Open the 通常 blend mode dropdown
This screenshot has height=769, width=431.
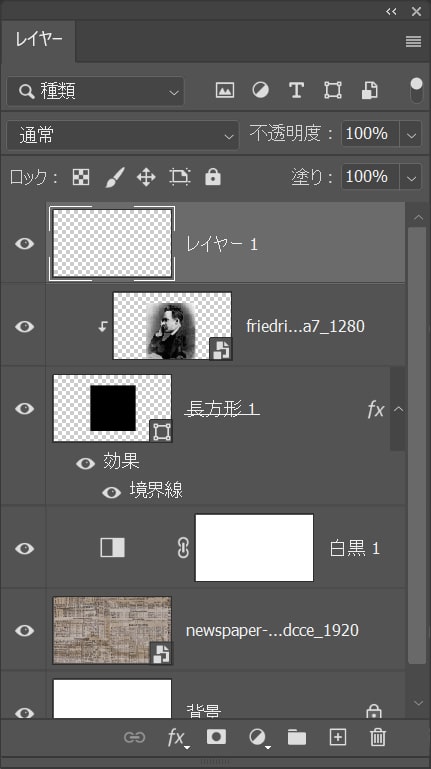coord(123,135)
